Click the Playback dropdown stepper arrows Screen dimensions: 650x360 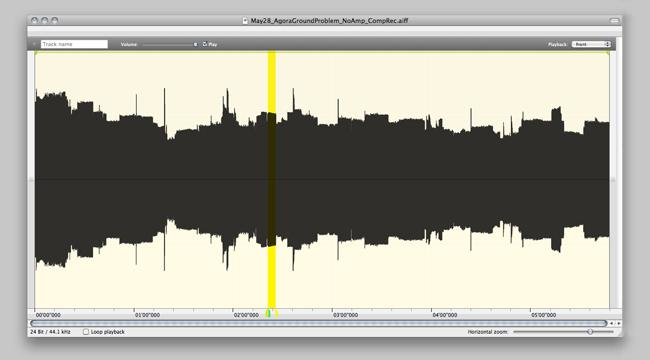(x=608, y=44)
